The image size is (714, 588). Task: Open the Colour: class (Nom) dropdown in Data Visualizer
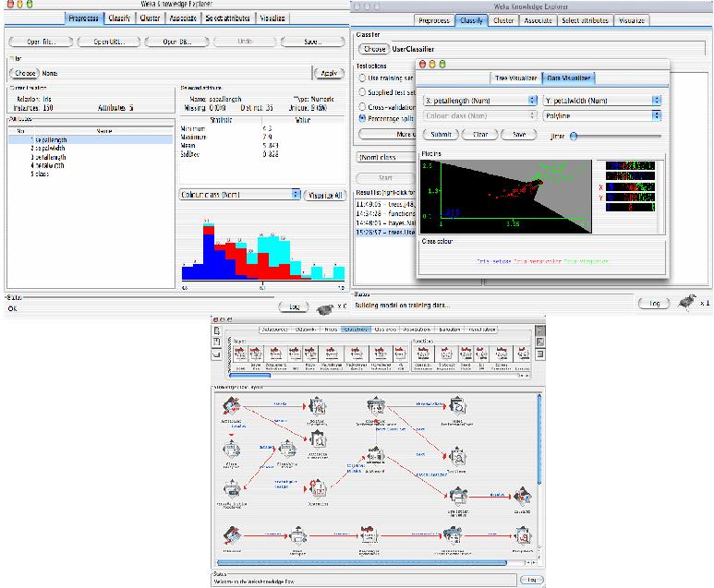point(480,116)
